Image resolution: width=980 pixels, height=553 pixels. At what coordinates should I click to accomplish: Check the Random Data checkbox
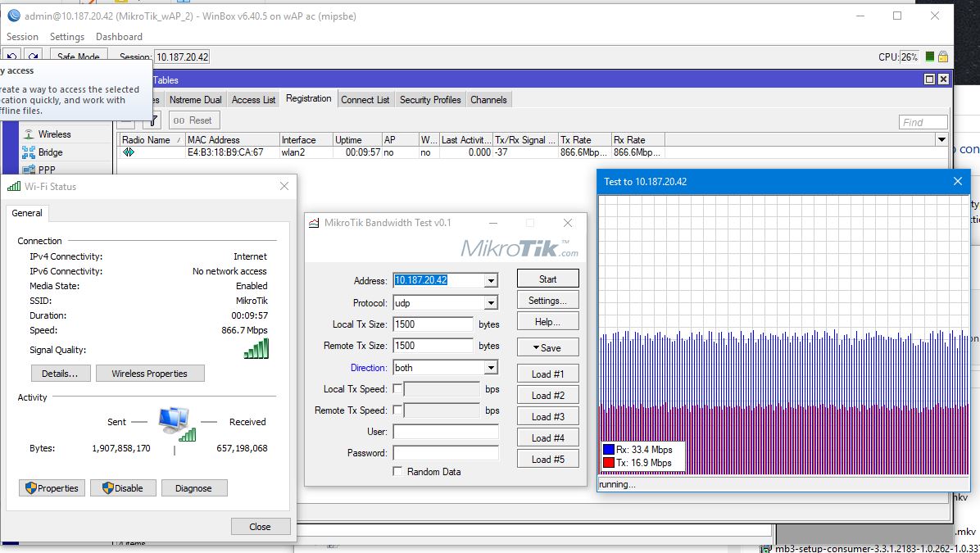click(x=398, y=472)
